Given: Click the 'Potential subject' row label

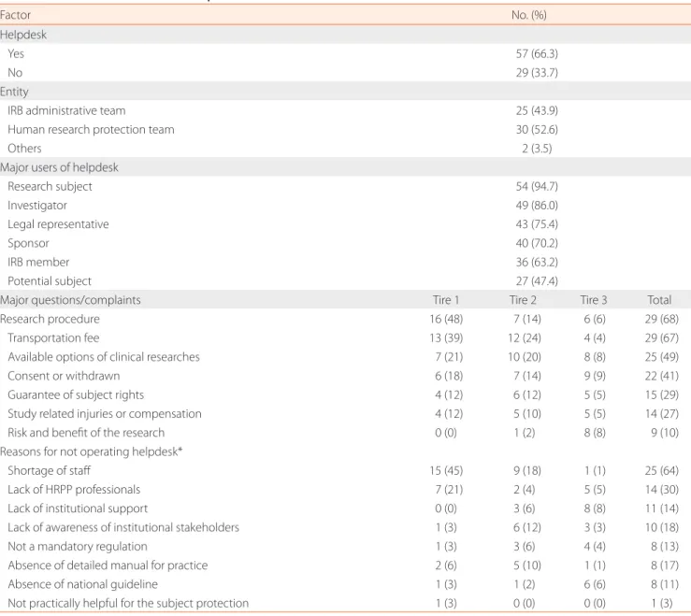Looking at the screenshot, I should pyautogui.click(x=50, y=281).
